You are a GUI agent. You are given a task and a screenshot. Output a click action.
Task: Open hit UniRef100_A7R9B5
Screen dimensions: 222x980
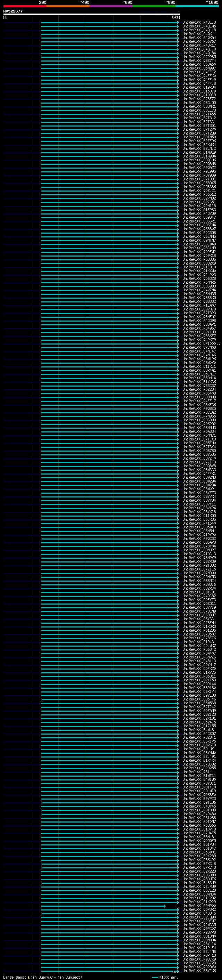coord(199,57)
